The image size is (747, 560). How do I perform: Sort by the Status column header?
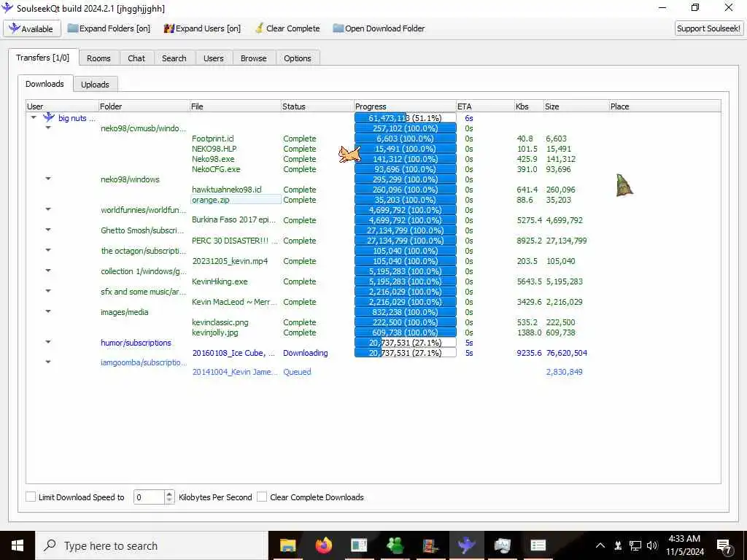(317, 106)
